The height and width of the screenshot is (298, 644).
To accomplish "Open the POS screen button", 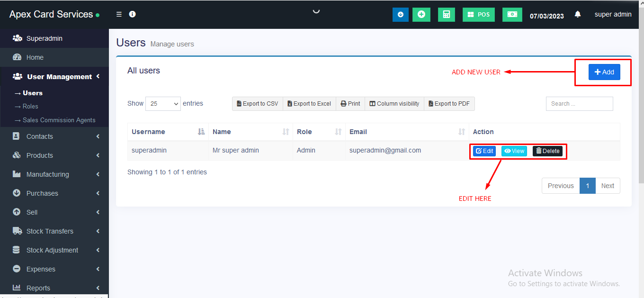I will click(x=478, y=15).
